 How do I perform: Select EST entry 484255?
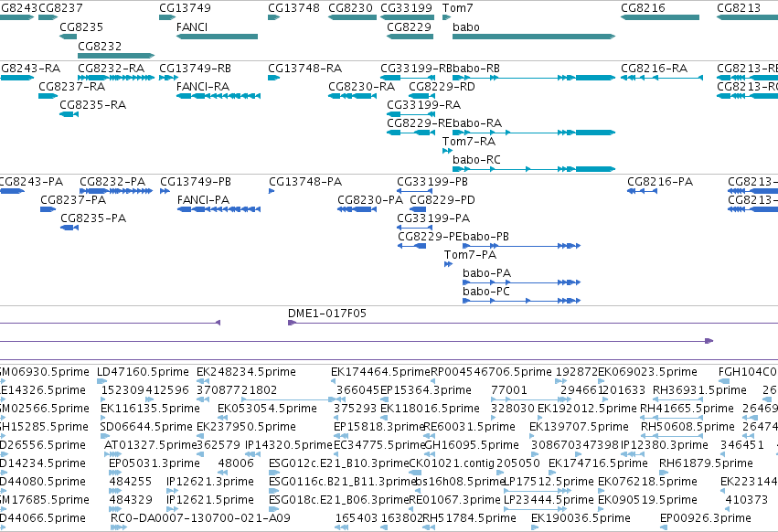[130, 482]
